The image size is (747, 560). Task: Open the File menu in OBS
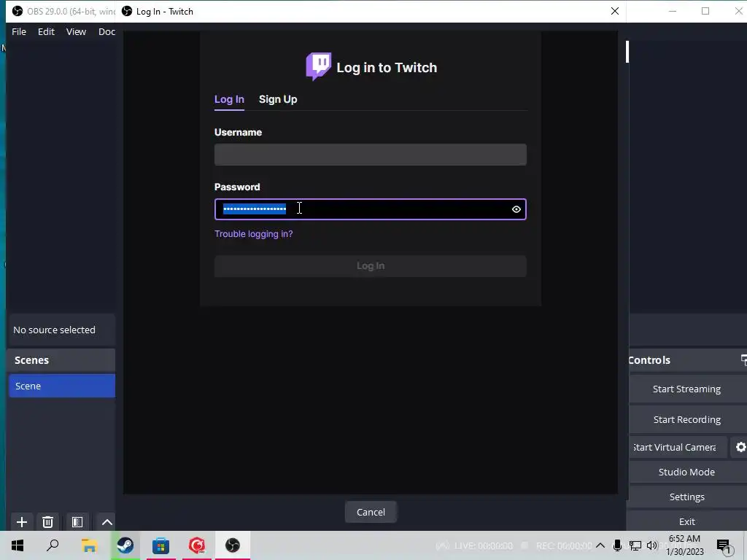(x=19, y=31)
